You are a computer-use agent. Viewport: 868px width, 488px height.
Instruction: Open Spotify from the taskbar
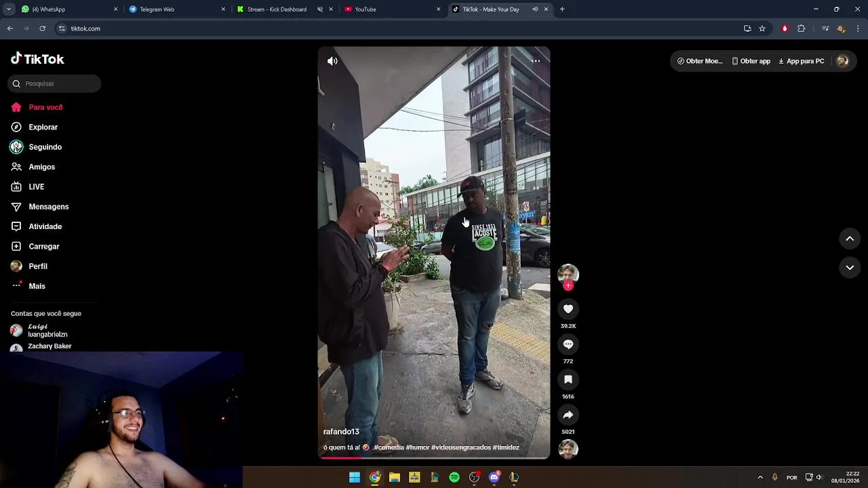coord(454,477)
